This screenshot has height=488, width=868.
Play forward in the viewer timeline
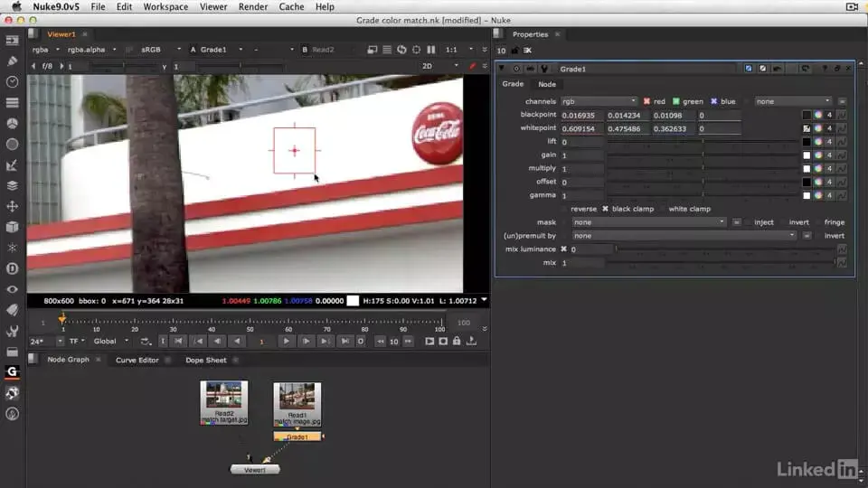(287, 342)
